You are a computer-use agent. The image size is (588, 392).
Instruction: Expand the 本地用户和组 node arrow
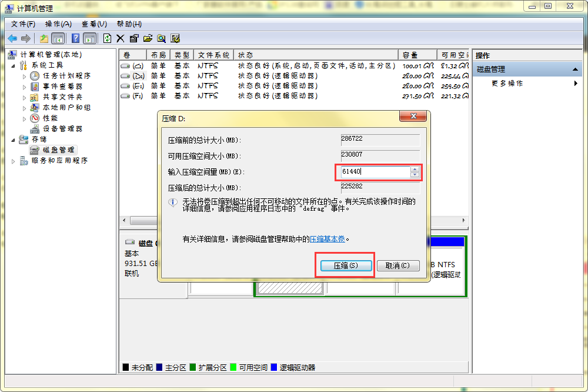[24, 108]
